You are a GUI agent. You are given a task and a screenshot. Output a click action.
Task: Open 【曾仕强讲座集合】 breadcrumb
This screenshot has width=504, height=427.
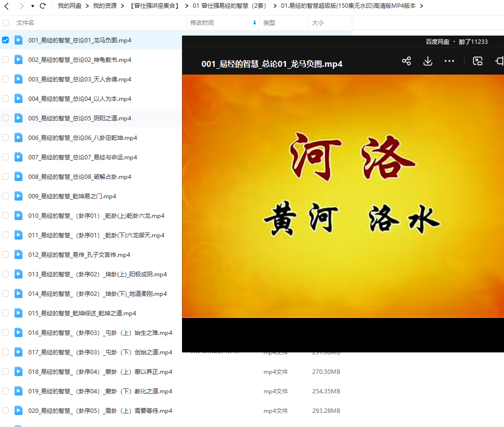pyautogui.click(x=154, y=6)
